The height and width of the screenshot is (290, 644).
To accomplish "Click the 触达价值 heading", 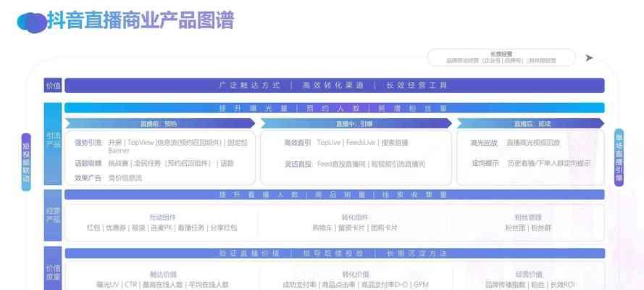I will (163, 274).
